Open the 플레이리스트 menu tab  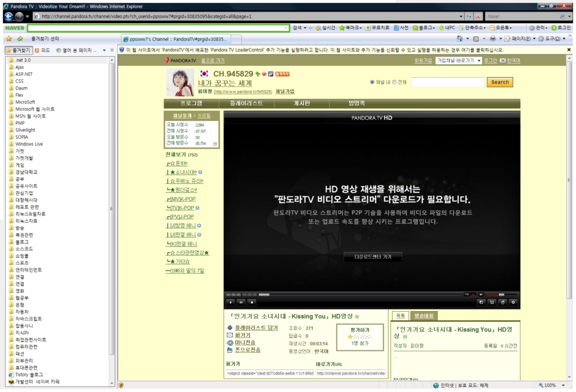246,103
